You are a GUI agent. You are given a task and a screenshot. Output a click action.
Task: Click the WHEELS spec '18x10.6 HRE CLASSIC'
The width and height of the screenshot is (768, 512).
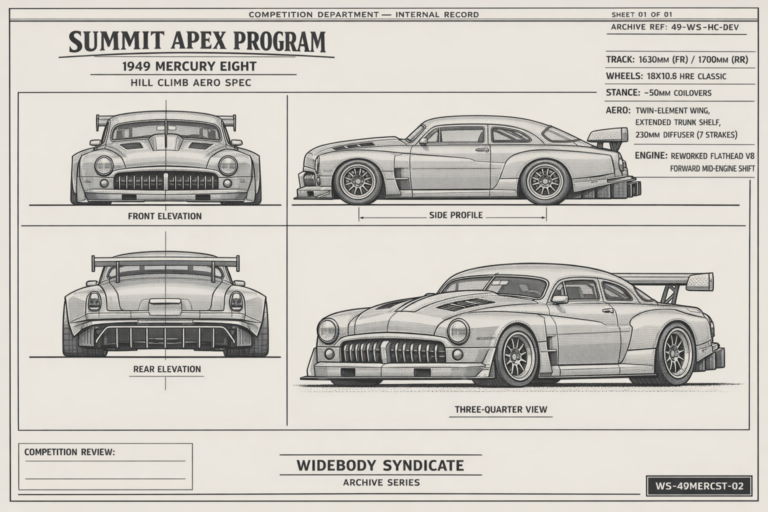tap(686, 76)
